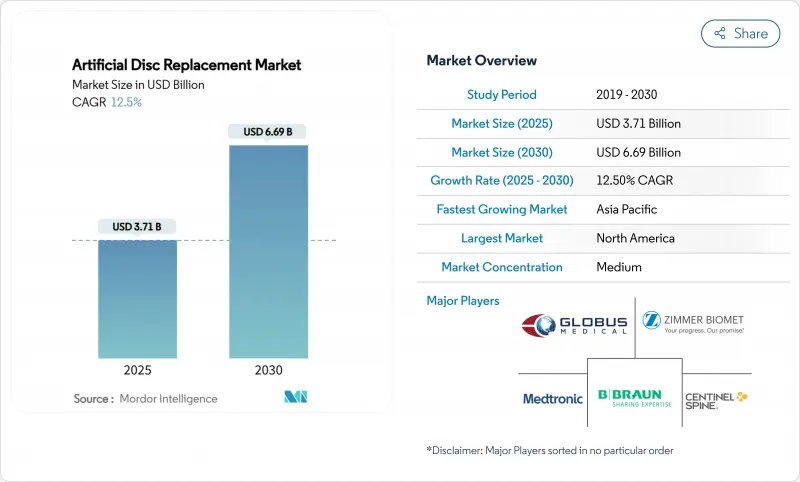Click the Major Players heading
This screenshot has width=800, height=482.
(462, 300)
